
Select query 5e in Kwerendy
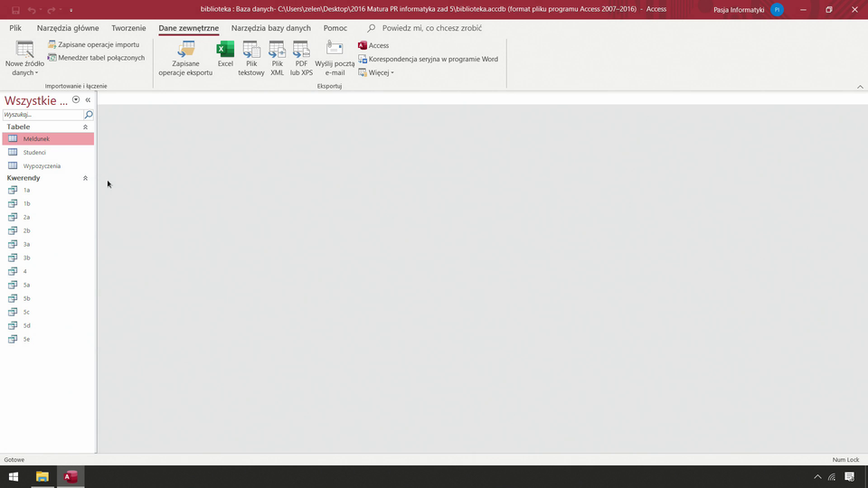[x=26, y=339]
